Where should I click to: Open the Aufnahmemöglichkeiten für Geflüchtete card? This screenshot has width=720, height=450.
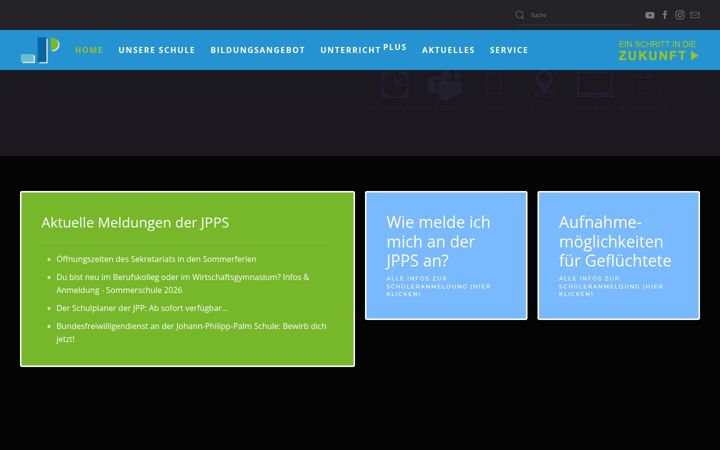tap(619, 255)
